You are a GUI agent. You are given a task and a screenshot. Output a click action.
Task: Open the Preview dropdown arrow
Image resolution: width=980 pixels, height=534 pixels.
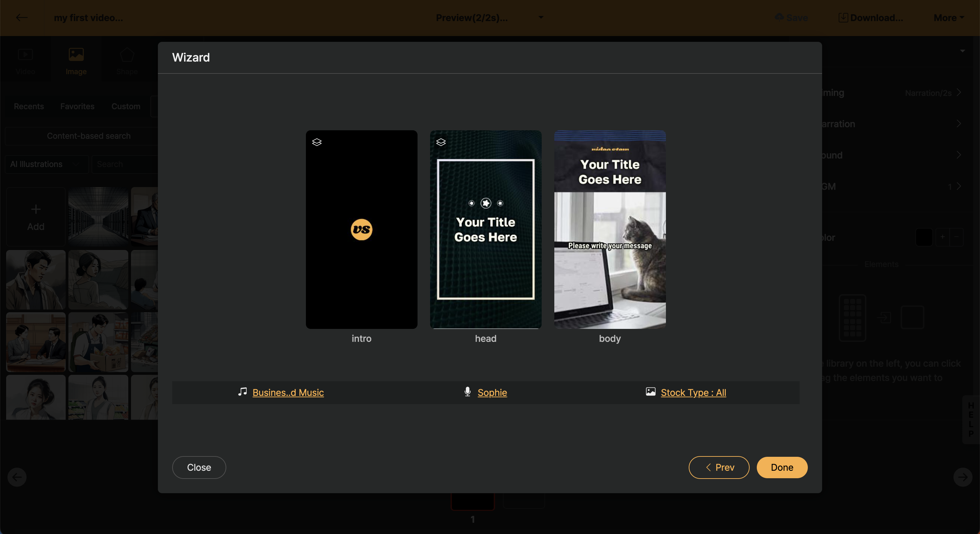point(541,17)
